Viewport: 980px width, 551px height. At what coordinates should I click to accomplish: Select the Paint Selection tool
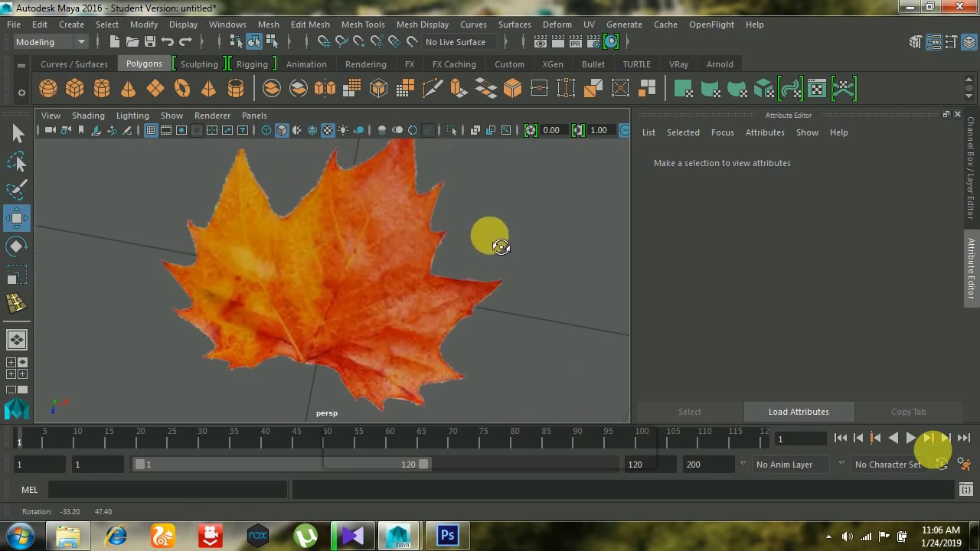(x=17, y=190)
